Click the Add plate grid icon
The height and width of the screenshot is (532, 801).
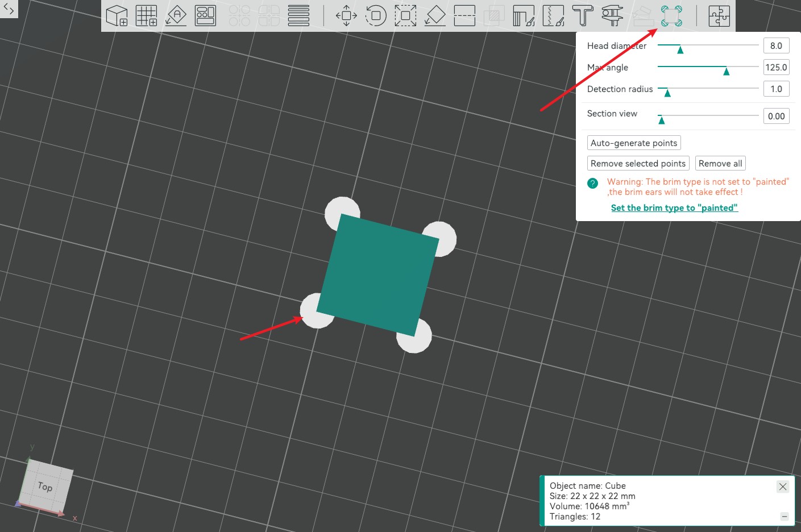pyautogui.click(x=146, y=16)
